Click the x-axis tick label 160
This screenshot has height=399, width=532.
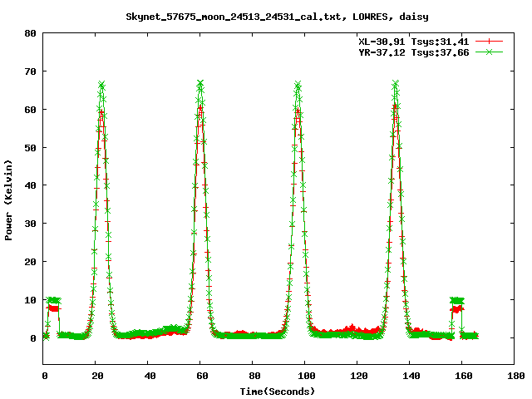pos(464,376)
